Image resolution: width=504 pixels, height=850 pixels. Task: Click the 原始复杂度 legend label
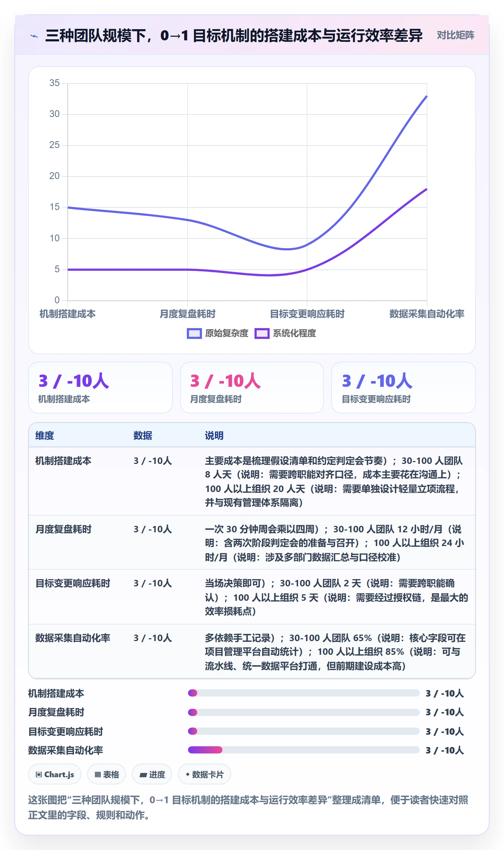click(226, 334)
